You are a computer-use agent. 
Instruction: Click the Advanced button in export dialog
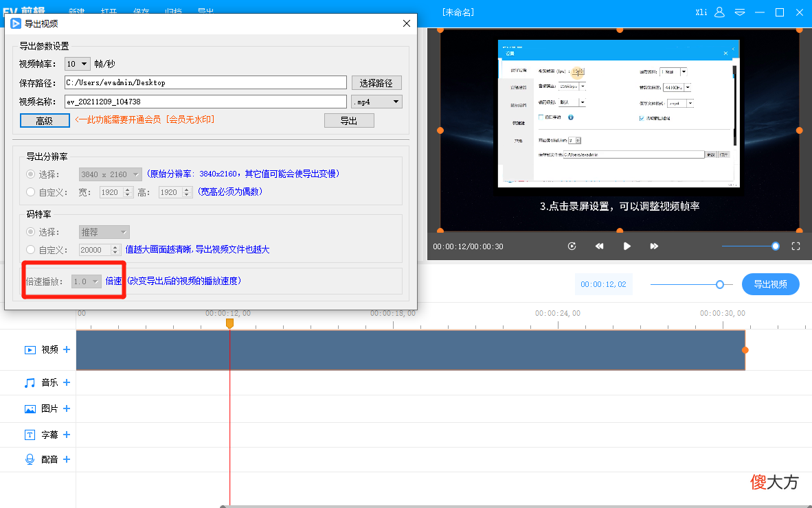coord(45,121)
